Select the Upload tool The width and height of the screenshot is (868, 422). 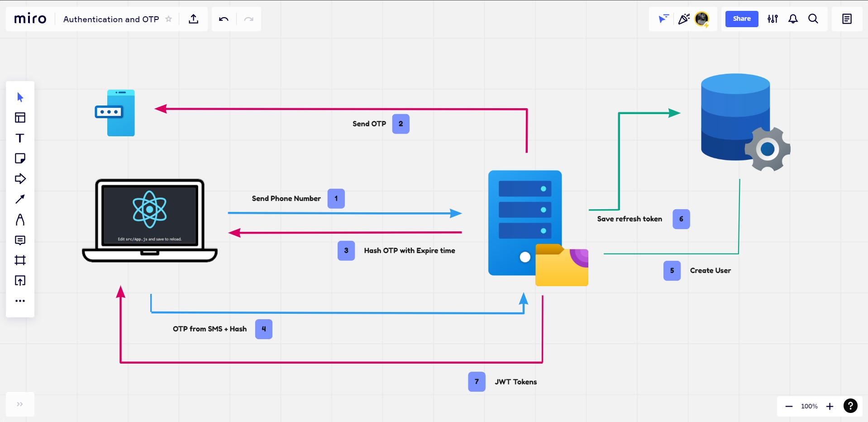pos(20,280)
